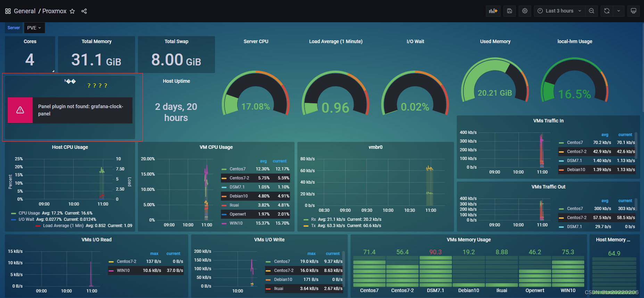Toggle WIN10 series in VM CPU Usage legend
The image size is (644, 298).
click(x=236, y=223)
